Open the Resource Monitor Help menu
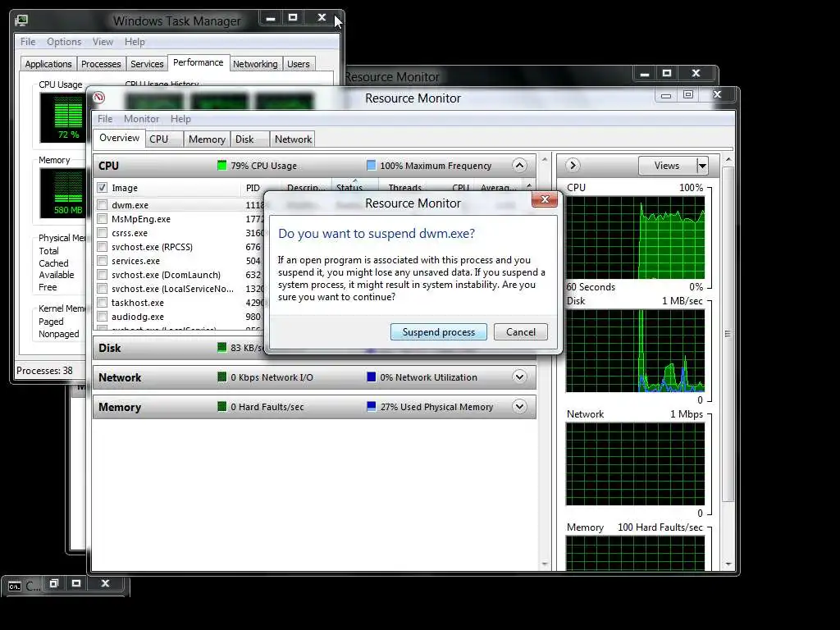Viewport: 840px width, 630px height. point(180,119)
